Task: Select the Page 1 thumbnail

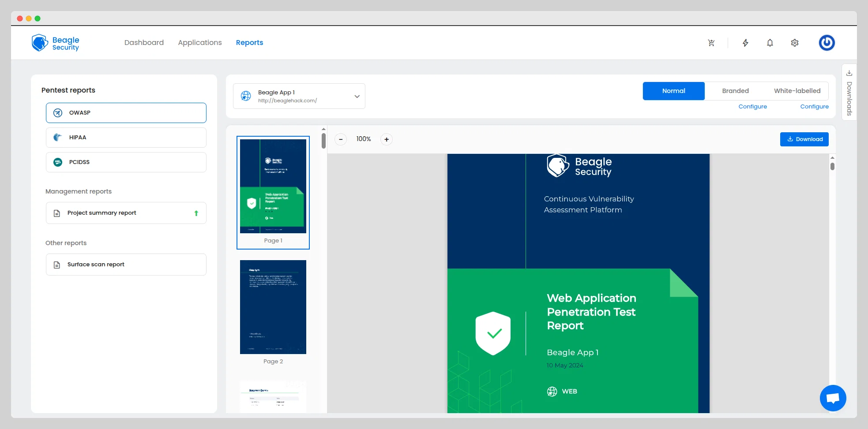Action: [273, 192]
